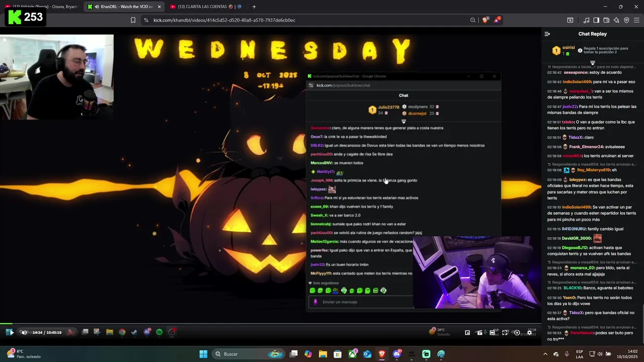Open playback speed control on player
The image size is (644, 362).
tap(517, 332)
